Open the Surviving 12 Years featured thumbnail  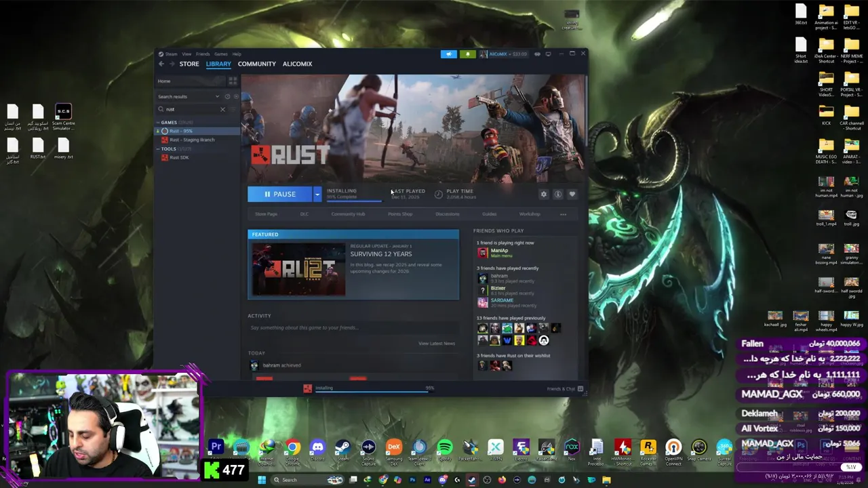click(298, 269)
